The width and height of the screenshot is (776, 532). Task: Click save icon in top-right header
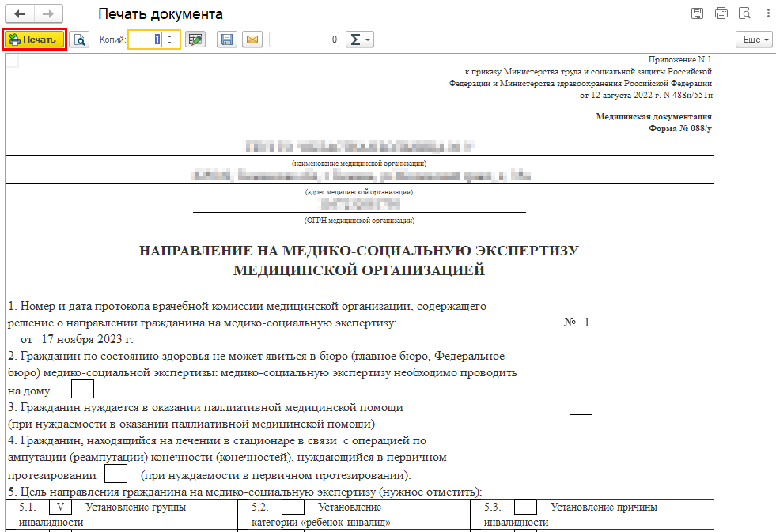click(x=697, y=13)
